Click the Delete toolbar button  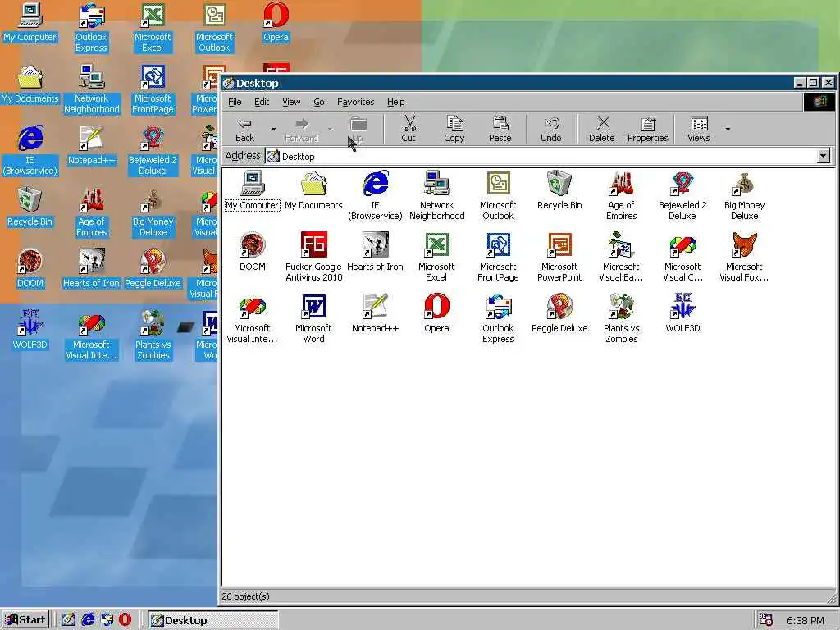coord(601,129)
